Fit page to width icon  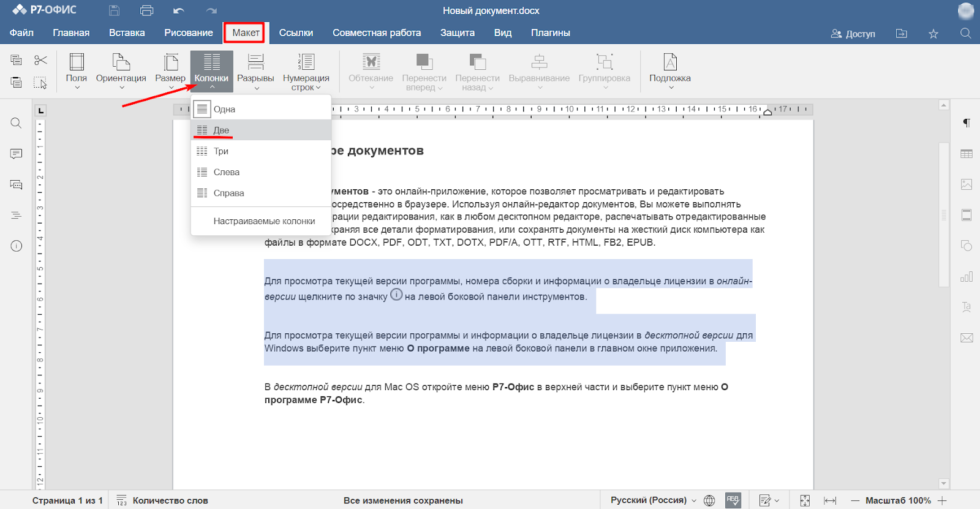click(830, 500)
